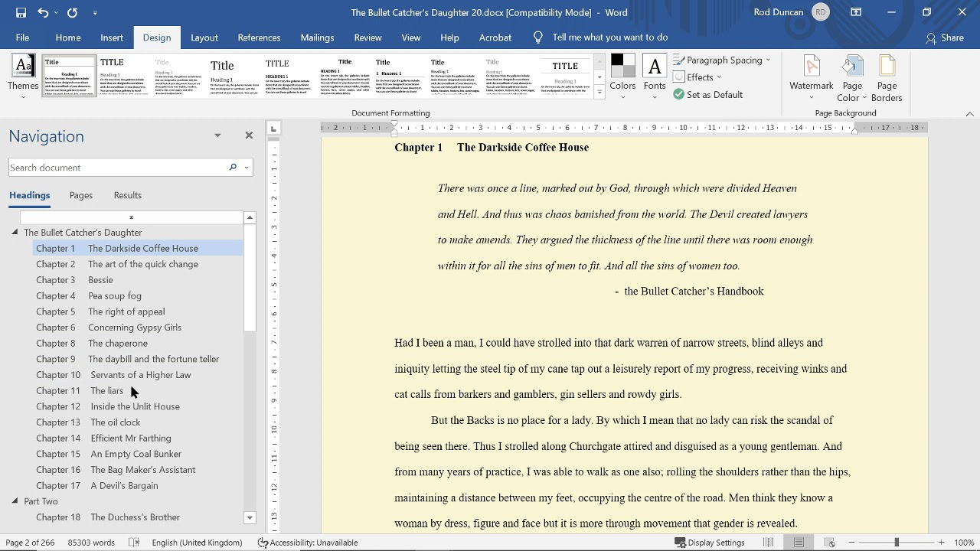
Task: Jump to Chapter 9 daybill and fortune teller
Action: click(x=128, y=359)
